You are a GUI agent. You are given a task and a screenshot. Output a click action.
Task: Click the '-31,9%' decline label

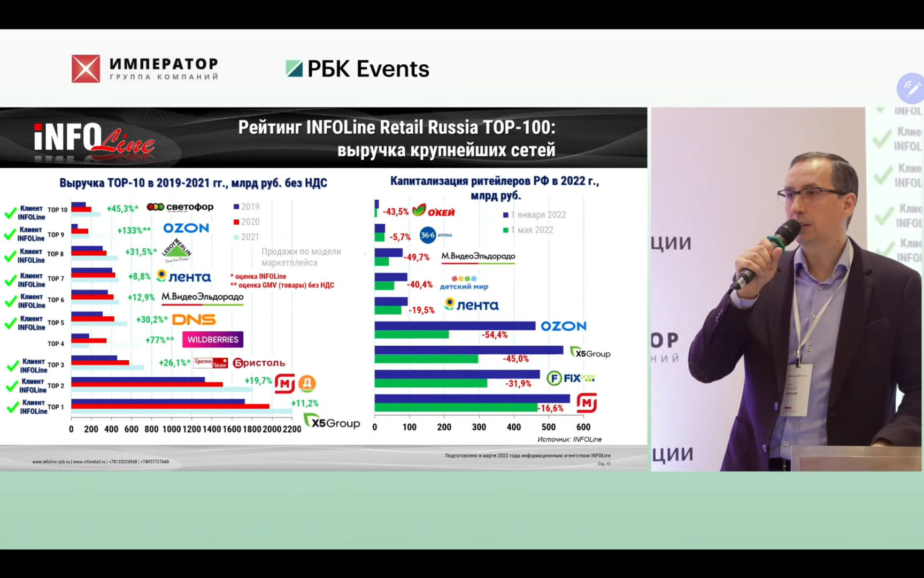coord(518,384)
